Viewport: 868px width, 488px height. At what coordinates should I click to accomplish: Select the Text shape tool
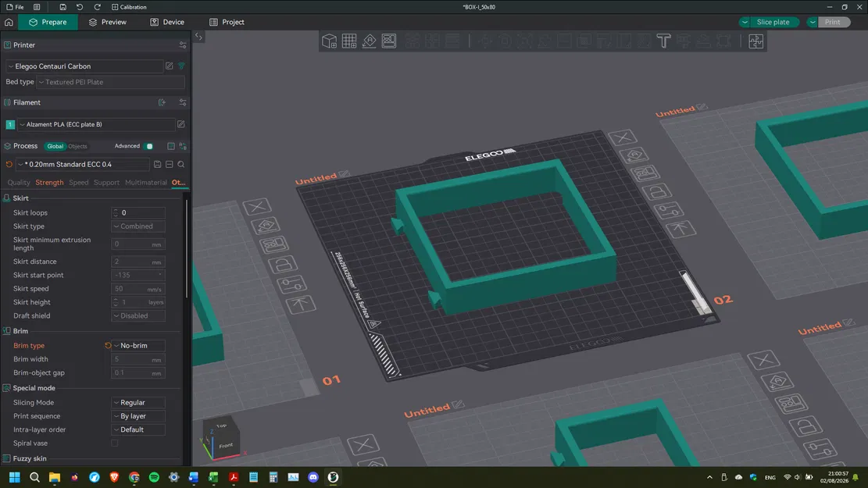click(663, 41)
